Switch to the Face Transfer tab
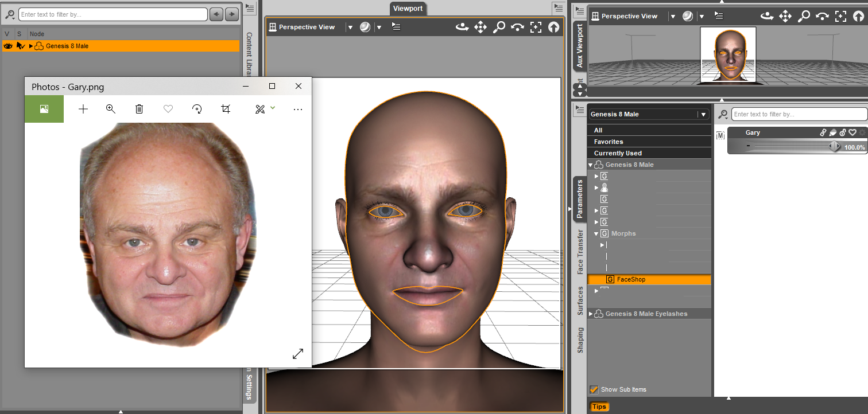 tap(580, 252)
